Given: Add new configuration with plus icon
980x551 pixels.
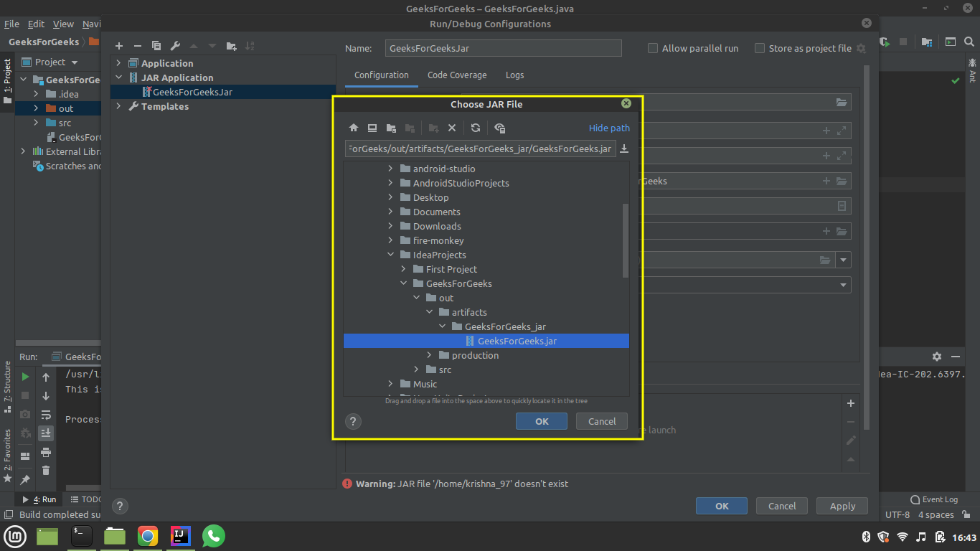Looking at the screenshot, I should 119,46.
